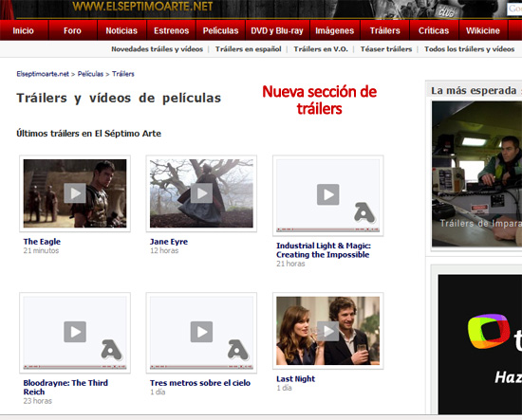Open Wikicine from the navigation bar
Viewport: 522px width, 420px height.
coord(483,30)
